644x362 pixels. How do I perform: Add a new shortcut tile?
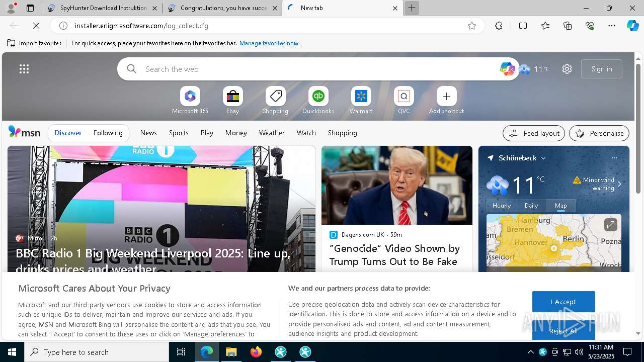446,101
